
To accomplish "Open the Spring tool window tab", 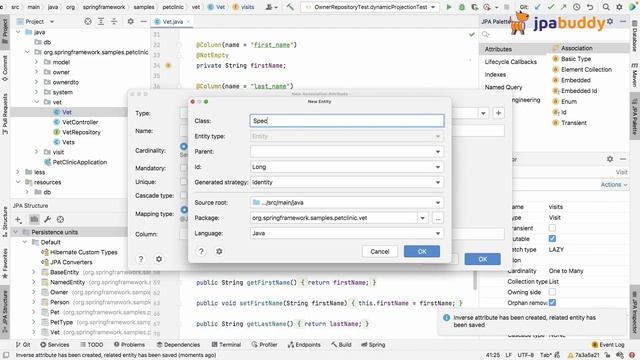I will [x=373, y=345].
